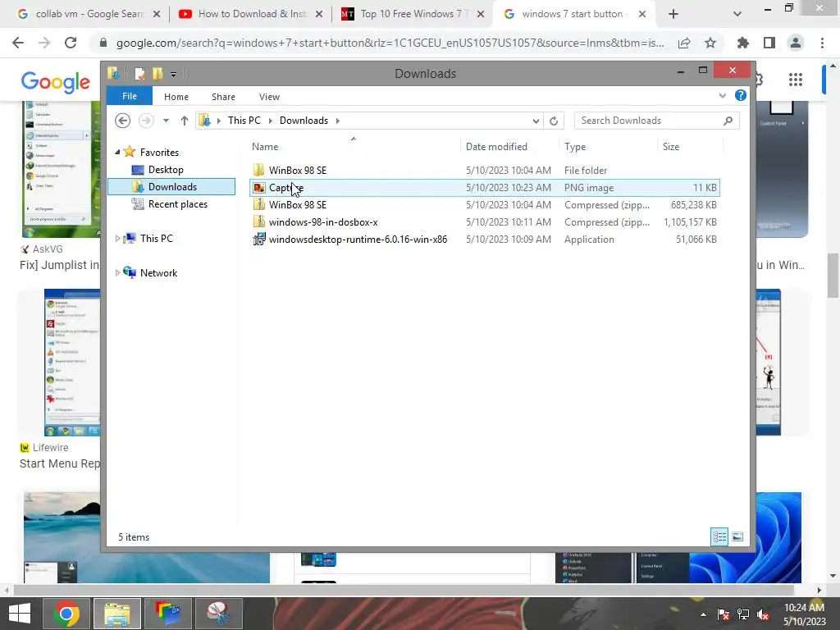
Task: Open the File ribbon tab in Downloads
Action: point(129,96)
